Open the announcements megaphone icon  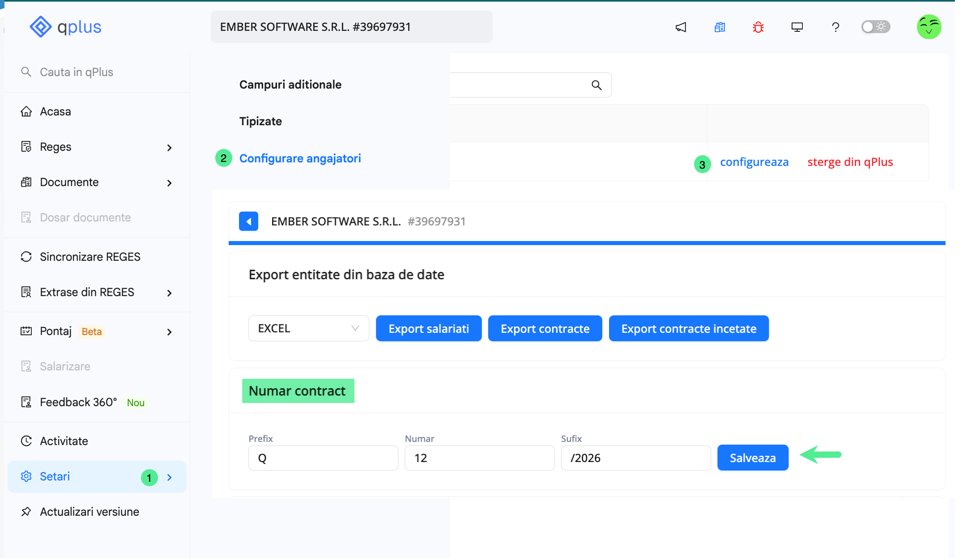[681, 27]
